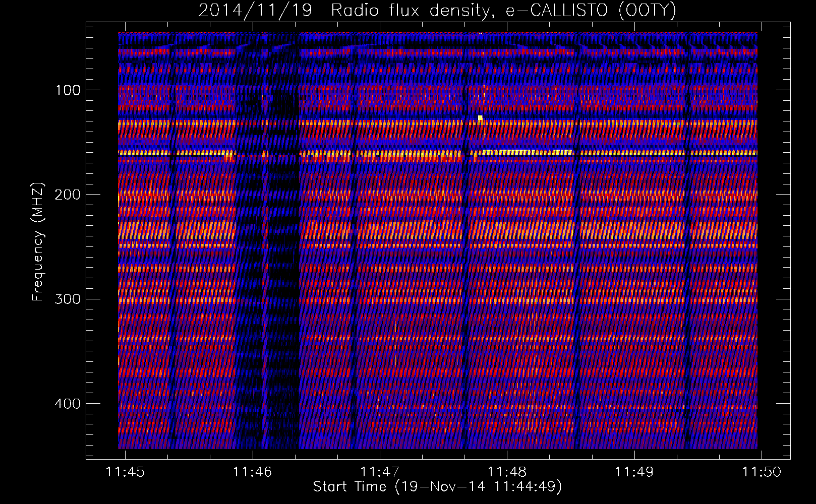Click the 11:46 time tick label
Screen dimensions: 816x504
(x=252, y=472)
